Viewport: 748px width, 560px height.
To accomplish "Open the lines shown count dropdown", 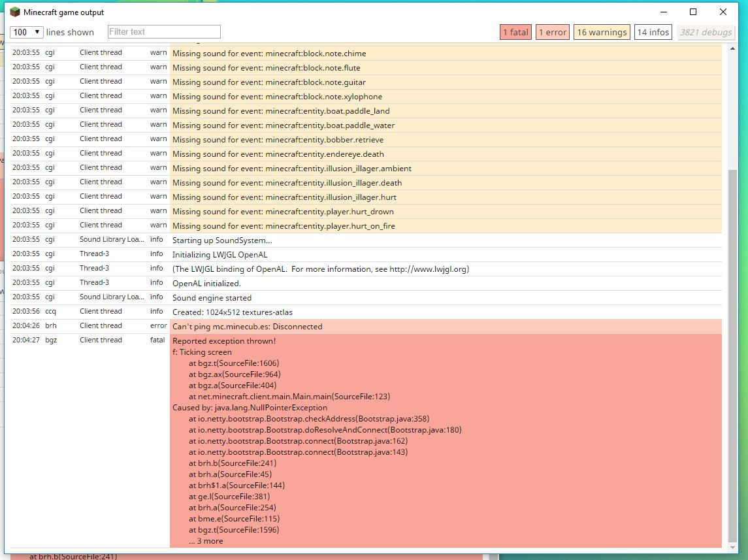I will (x=27, y=32).
